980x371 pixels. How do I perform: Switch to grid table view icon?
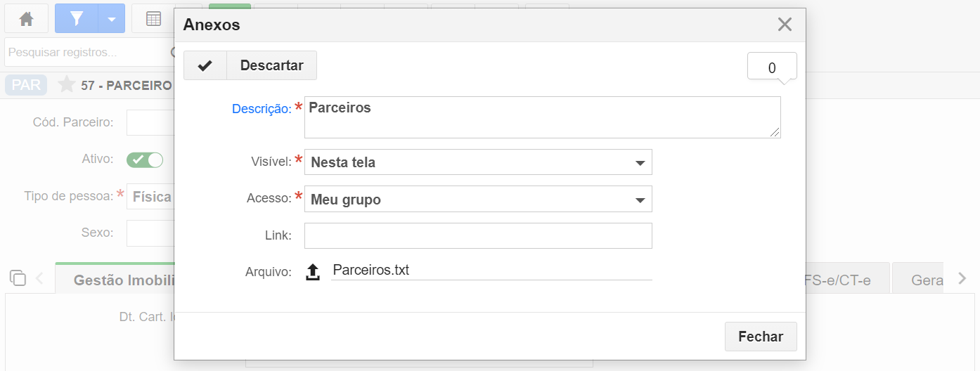coord(153,18)
